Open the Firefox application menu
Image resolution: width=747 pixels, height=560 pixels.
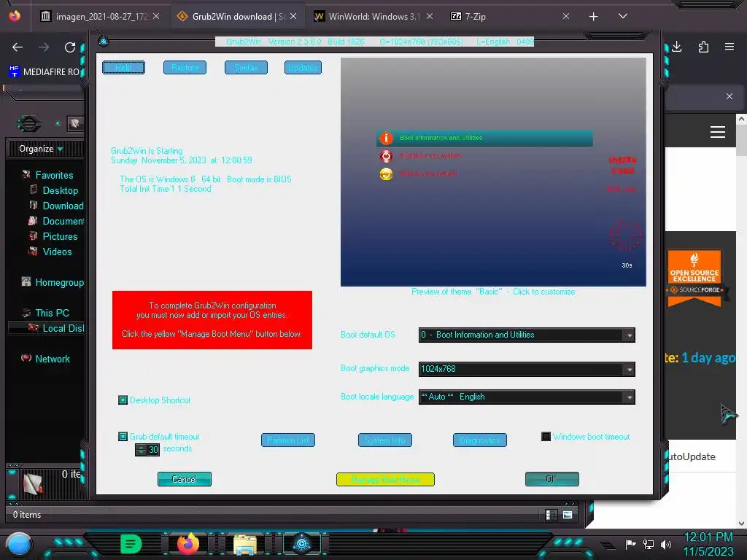[x=729, y=47]
